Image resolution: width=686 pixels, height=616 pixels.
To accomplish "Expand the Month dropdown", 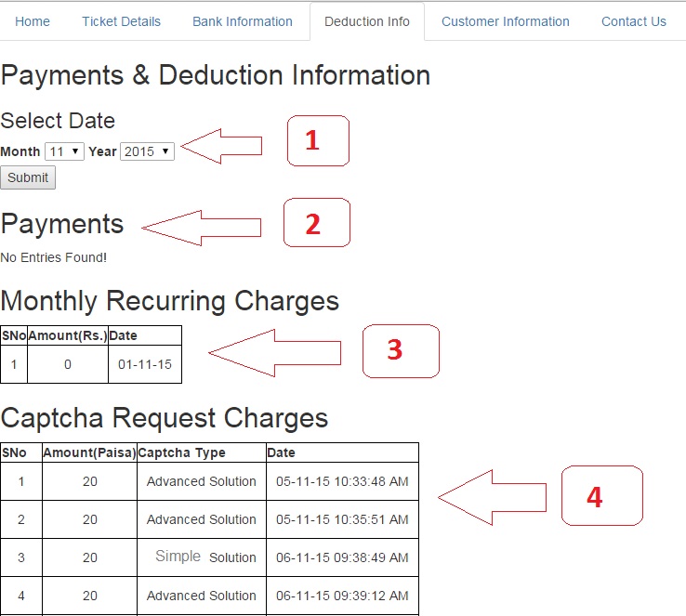I will tap(64, 151).
